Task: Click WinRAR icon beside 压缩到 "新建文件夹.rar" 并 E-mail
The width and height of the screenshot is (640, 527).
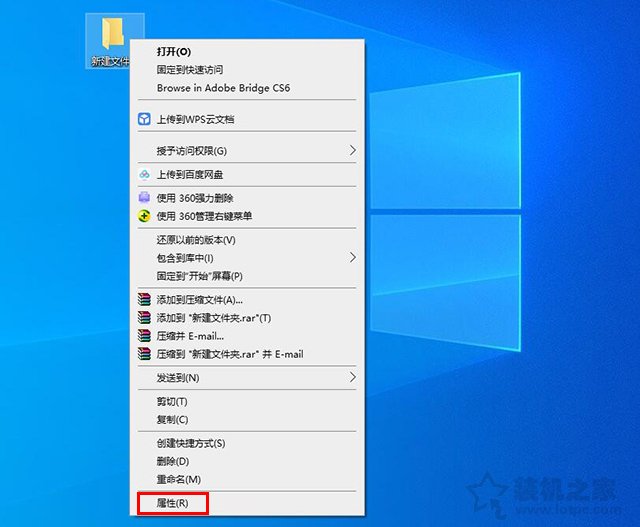Action: (144, 354)
